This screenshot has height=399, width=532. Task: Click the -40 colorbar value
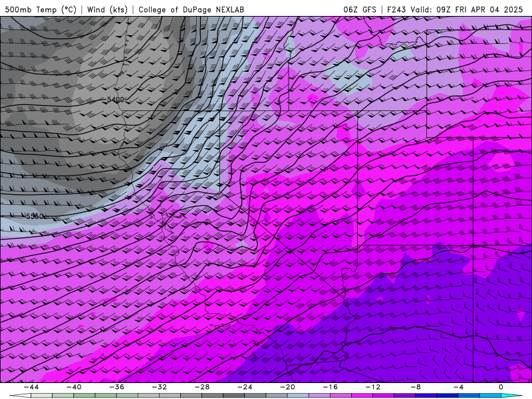[x=74, y=387]
